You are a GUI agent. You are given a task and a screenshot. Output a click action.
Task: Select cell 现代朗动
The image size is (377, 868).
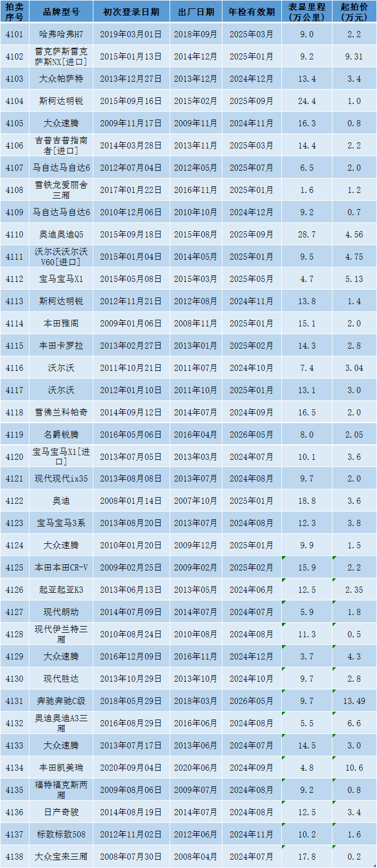[61, 612]
